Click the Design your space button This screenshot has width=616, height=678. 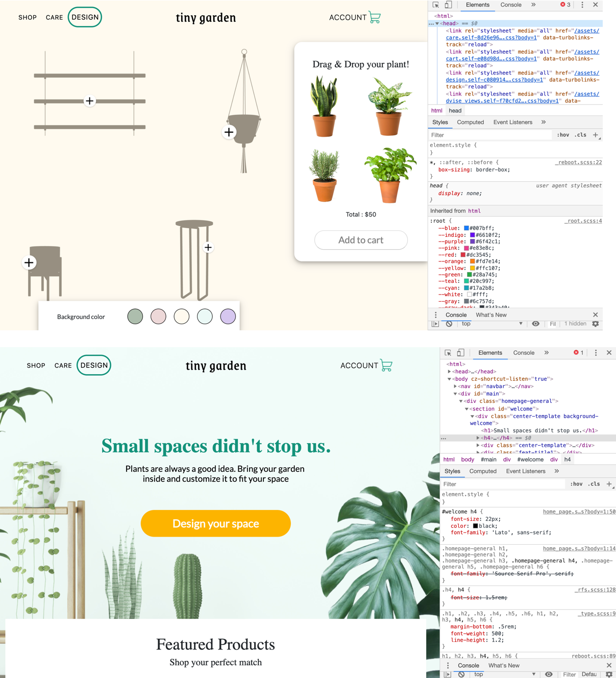216,523
